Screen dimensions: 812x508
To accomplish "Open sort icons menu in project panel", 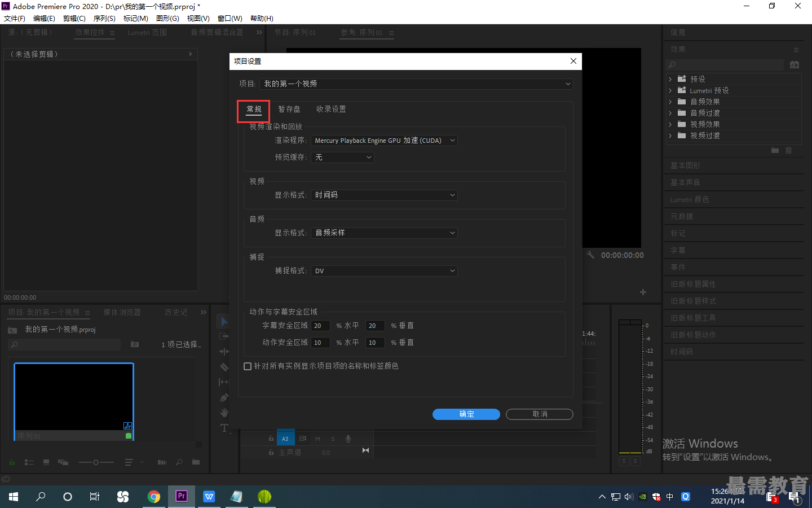I will click(x=129, y=462).
